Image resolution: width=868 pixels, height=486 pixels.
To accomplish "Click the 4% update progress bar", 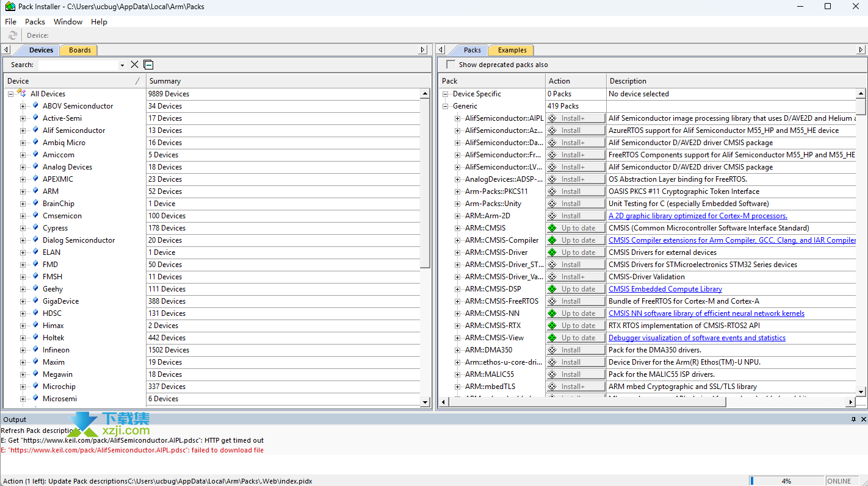I will pos(786,481).
